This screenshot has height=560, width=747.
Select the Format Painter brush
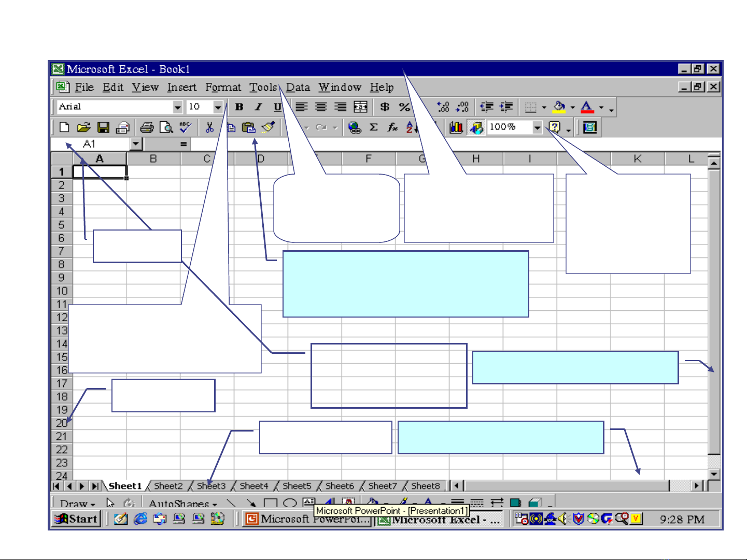click(268, 127)
